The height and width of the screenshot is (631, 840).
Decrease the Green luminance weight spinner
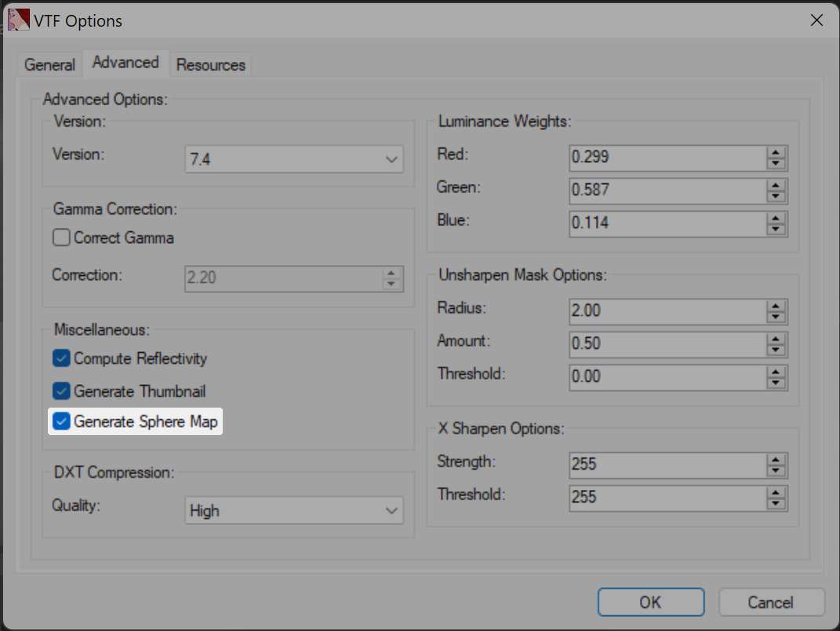click(776, 196)
